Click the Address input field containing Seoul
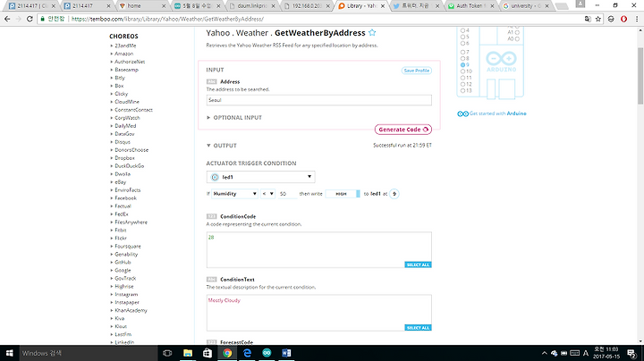Image resolution: width=644 pixels, height=361 pixels. click(318, 100)
